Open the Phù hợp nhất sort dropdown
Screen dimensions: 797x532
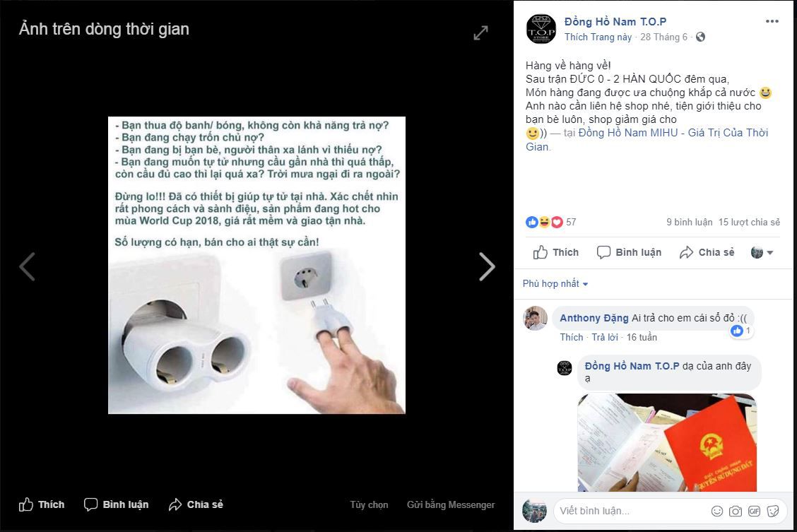pos(555,283)
